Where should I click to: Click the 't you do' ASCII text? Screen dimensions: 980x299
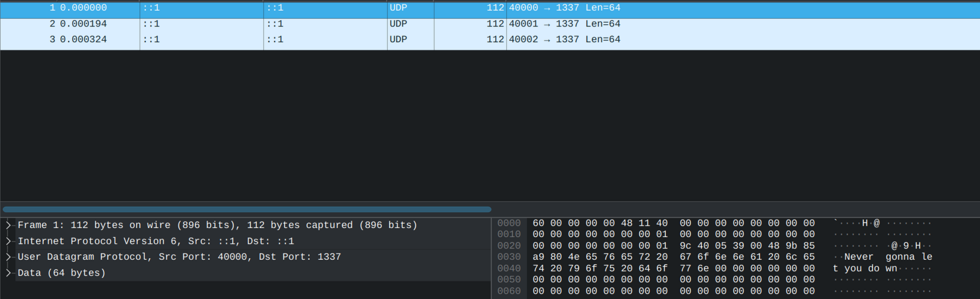[x=856, y=268]
